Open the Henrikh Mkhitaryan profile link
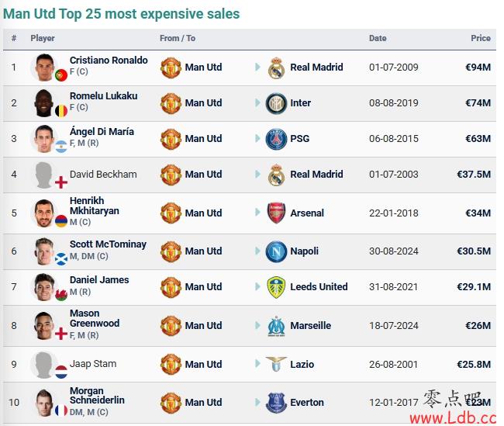 [95, 206]
